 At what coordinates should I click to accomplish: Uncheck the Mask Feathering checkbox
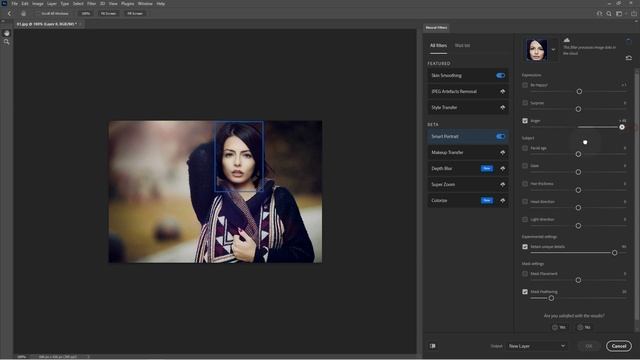(x=525, y=292)
